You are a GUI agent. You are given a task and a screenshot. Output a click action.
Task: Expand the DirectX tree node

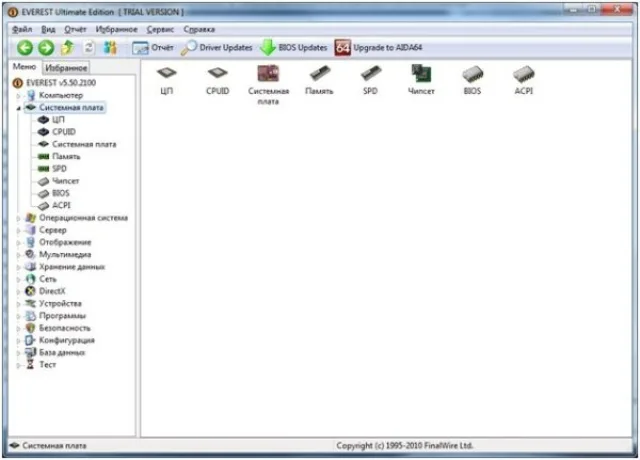pyautogui.click(x=18, y=292)
